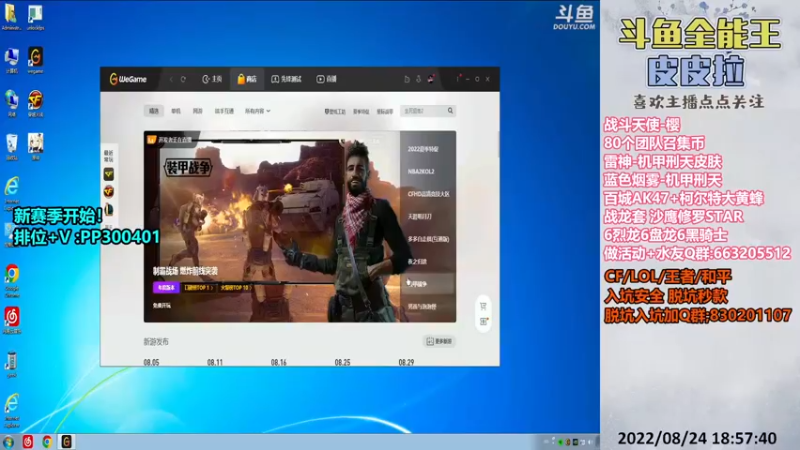The width and height of the screenshot is (800, 450).
Task: Open first recently played game icon
Action: [109, 174]
